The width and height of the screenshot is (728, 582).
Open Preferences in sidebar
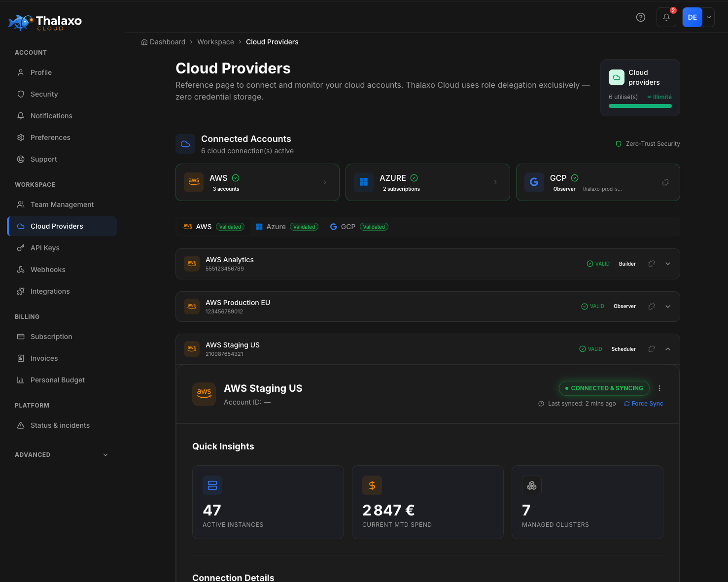62,137
